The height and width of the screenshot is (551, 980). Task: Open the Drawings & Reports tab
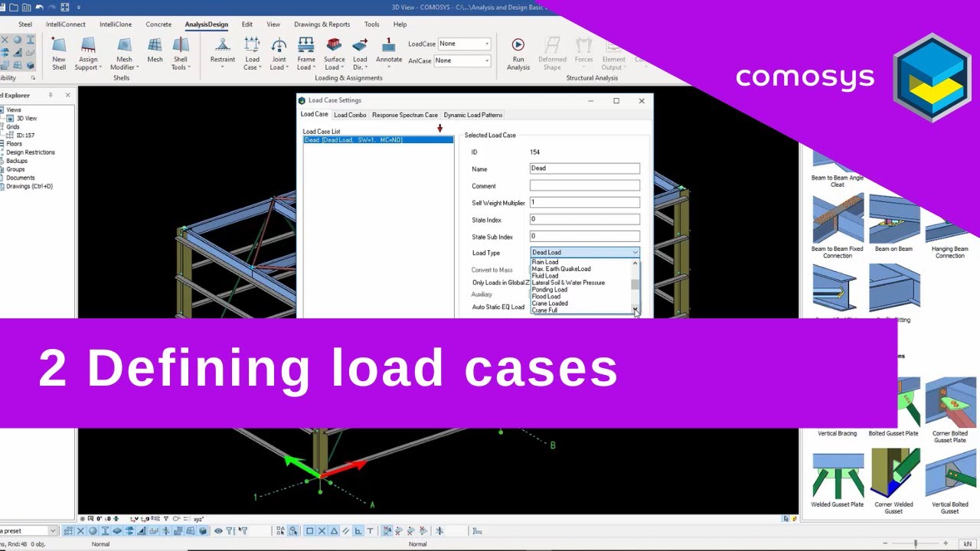pos(322,24)
